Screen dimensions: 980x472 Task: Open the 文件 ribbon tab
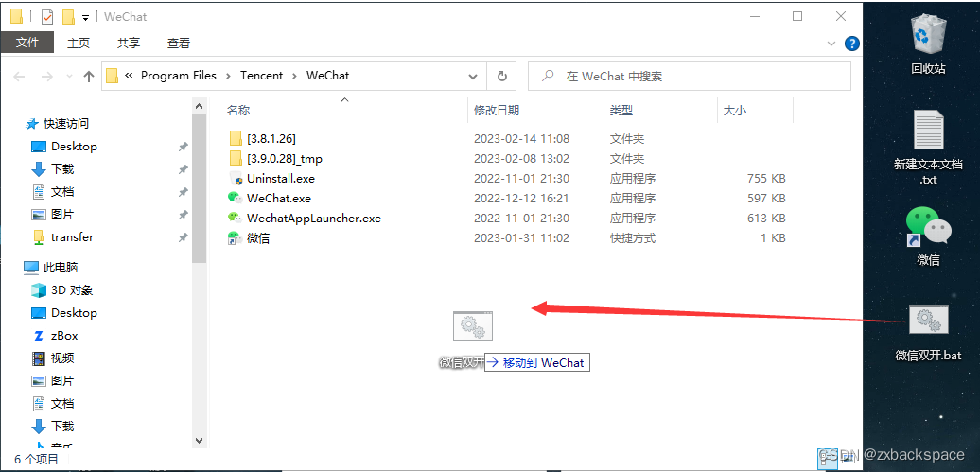pyautogui.click(x=27, y=43)
